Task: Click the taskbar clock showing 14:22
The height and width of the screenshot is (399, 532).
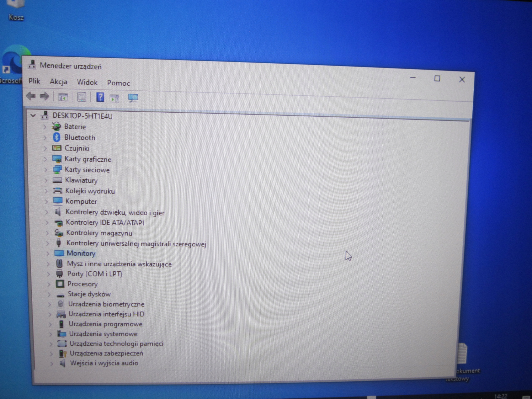Action: tap(501, 396)
